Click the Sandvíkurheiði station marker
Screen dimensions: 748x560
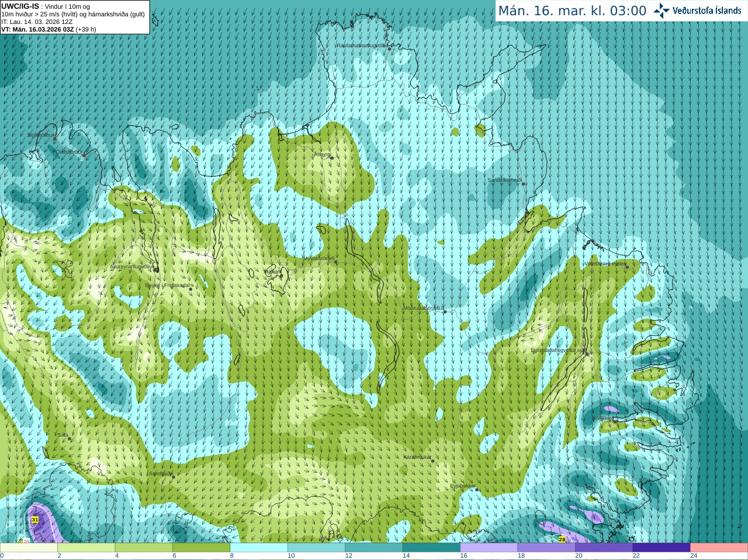[x=524, y=184]
